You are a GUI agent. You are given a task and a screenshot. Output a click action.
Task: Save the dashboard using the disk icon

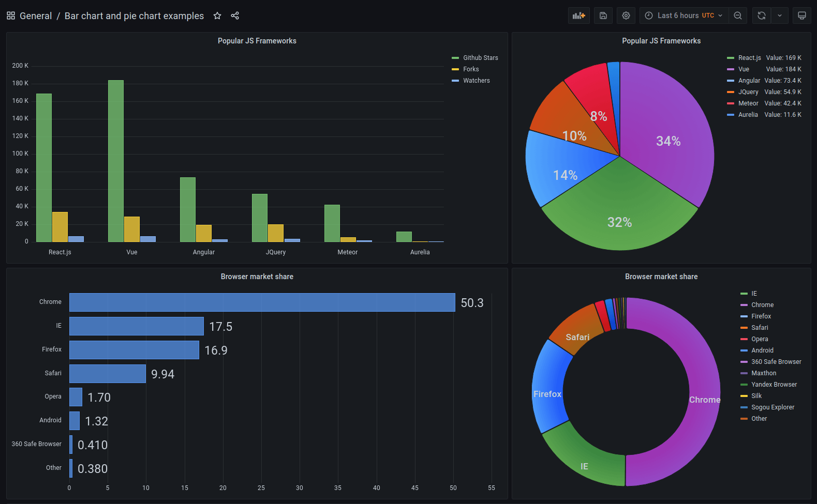(x=603, y=16)
